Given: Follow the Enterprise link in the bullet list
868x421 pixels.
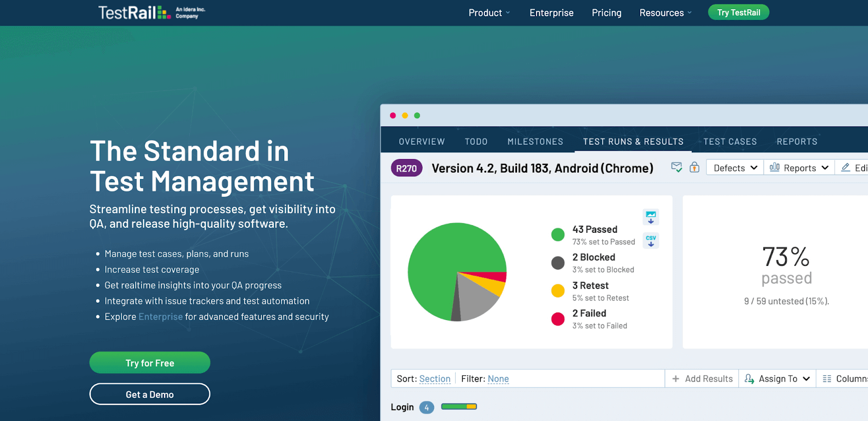Looking at the screenshot, I should [161, 317].
